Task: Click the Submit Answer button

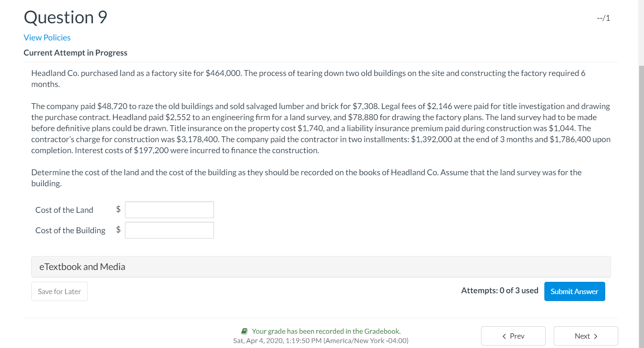Action: coord(574,291)
